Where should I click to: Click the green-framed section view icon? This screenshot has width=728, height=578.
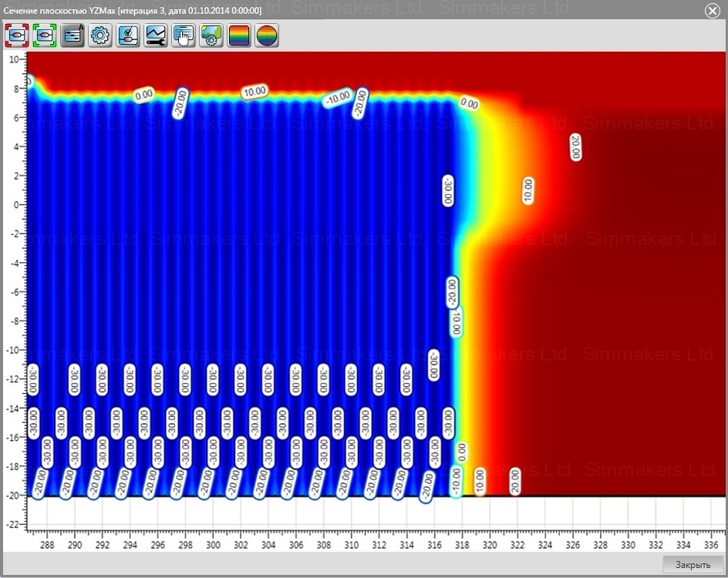tap(45, 35)
